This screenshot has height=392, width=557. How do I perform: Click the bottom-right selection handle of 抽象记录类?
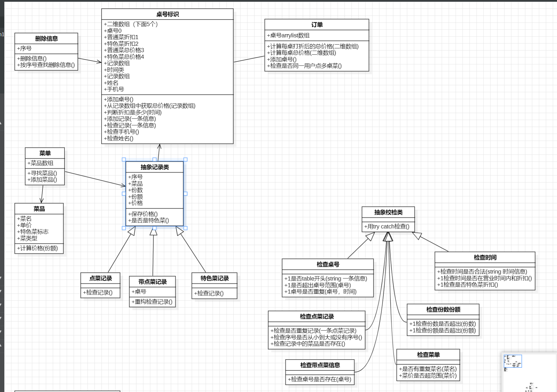185,228
